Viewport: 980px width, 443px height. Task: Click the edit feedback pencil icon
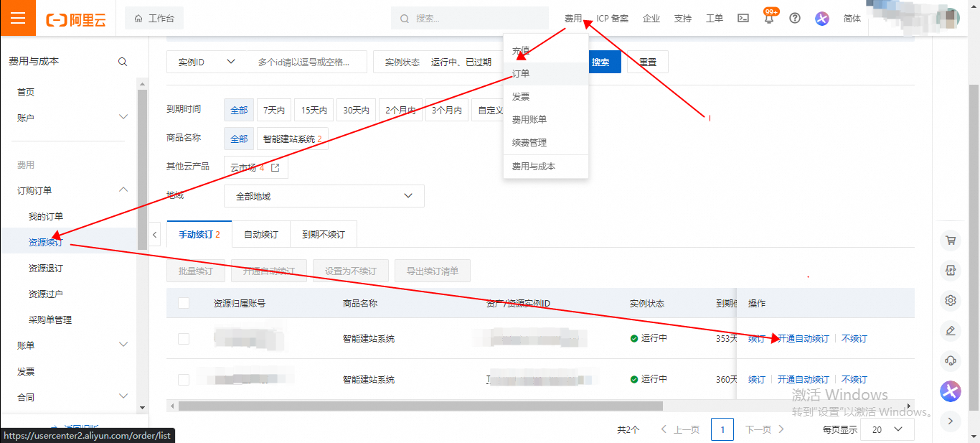click(951, 331)
